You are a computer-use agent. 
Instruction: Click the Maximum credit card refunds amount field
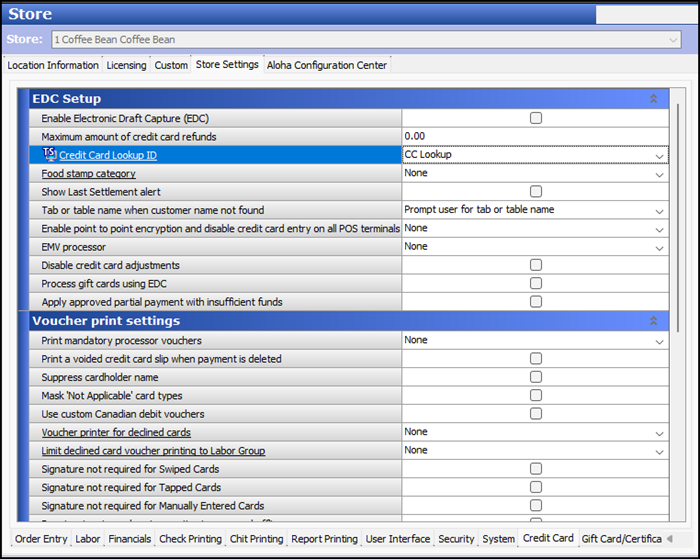coord(535,136)
